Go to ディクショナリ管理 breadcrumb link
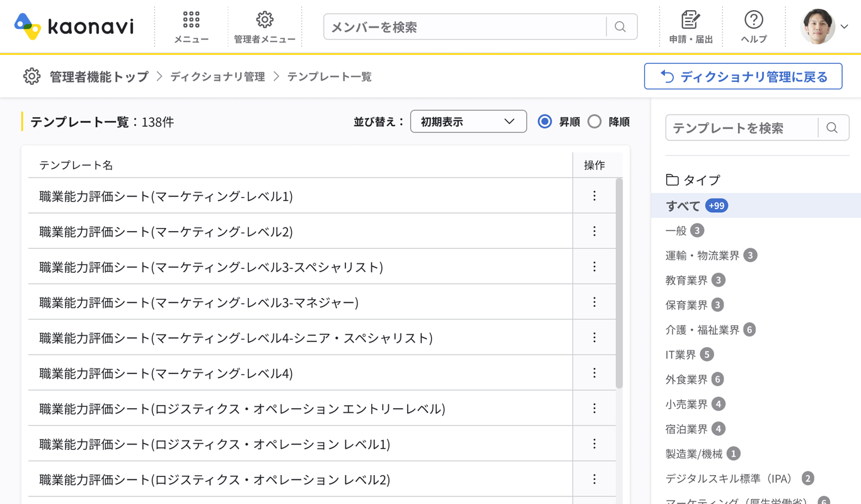This screenshot has height=504, width=861. (217, 77)
